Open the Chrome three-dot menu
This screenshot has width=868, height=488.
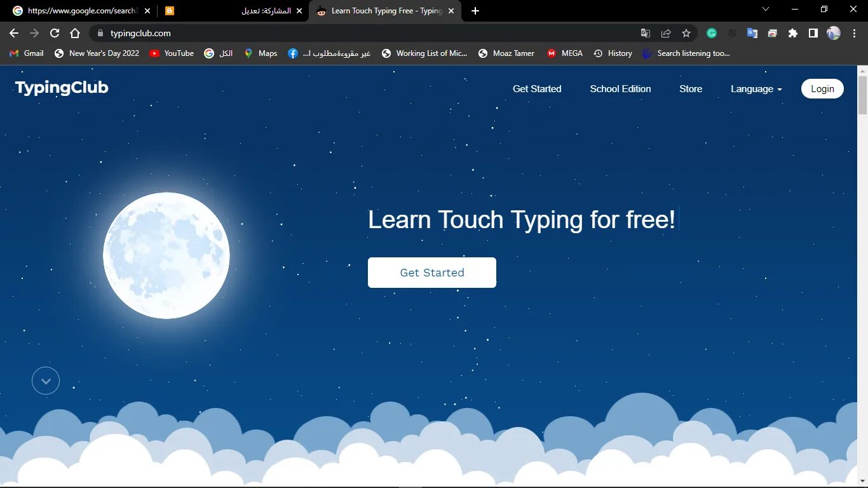854,33
